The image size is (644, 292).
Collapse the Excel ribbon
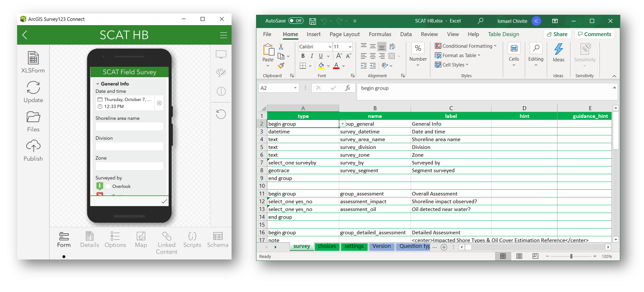(614, 76)
